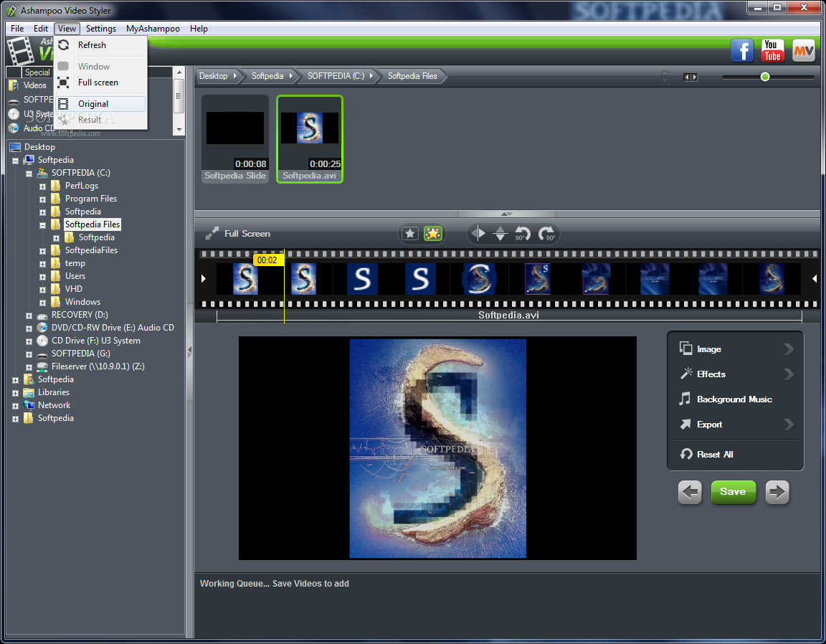
Task: Click the Reset All icon
Action: tap(686, 454)
